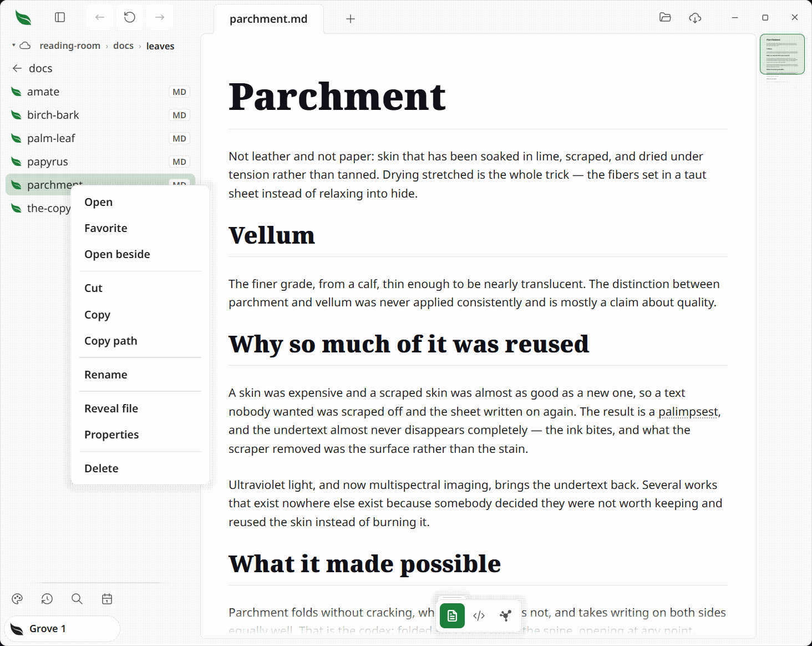
Task: Select Rename from the context menu
Action: pos(140,375)
